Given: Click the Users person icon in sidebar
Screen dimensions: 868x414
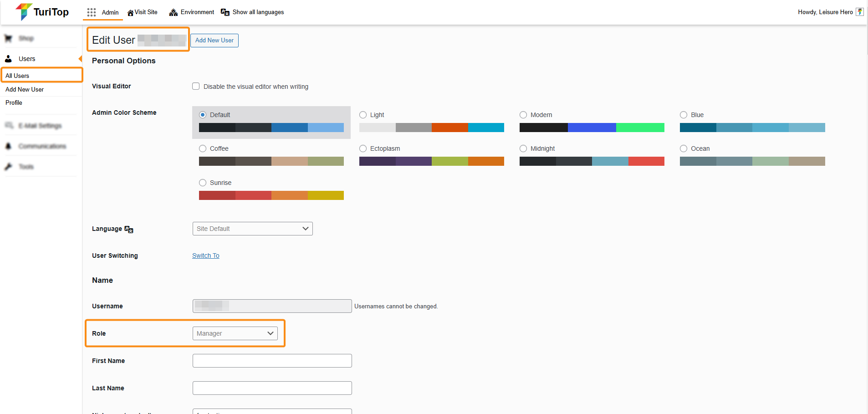Looking at the screenshot, I should [x=8, y=59].
